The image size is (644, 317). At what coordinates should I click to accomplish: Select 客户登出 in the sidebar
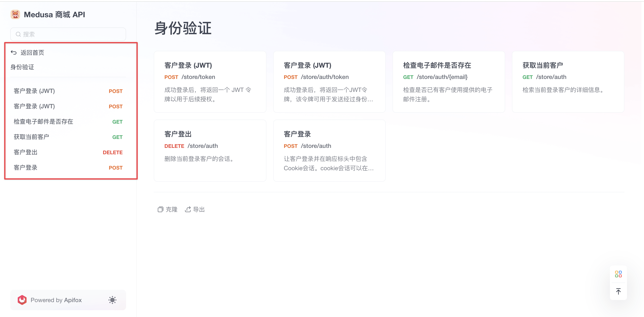click(25, 152)
